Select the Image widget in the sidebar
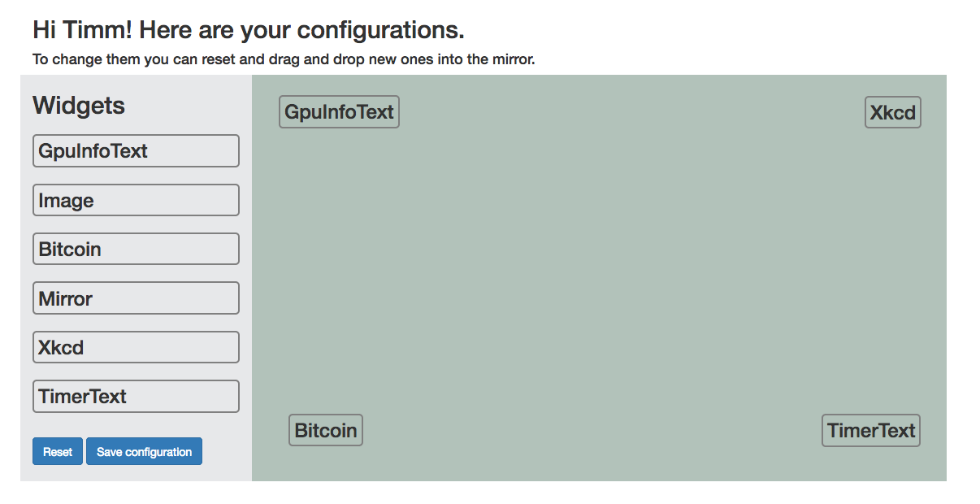980x504 pixels. (x=135, y=199)
